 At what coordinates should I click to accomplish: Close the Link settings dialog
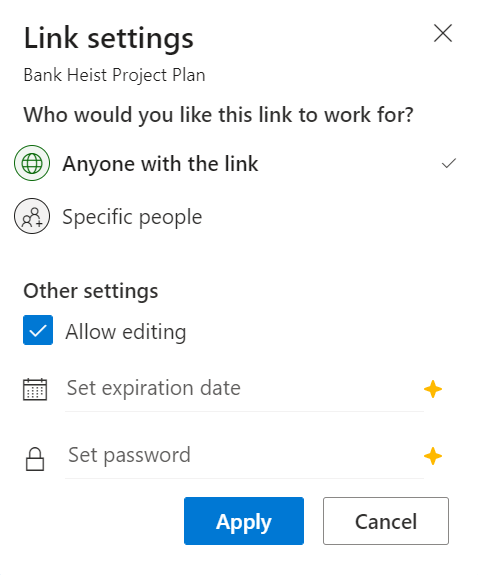443,33
